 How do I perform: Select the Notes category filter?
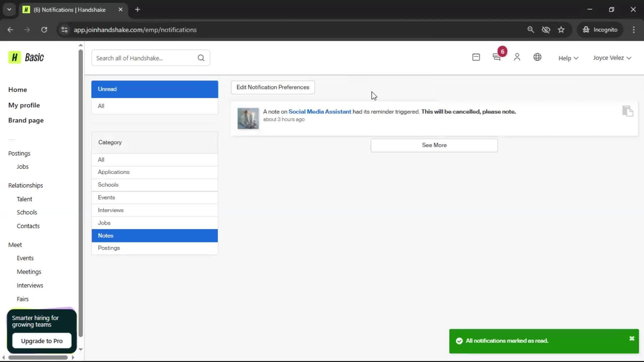(155, 236)
